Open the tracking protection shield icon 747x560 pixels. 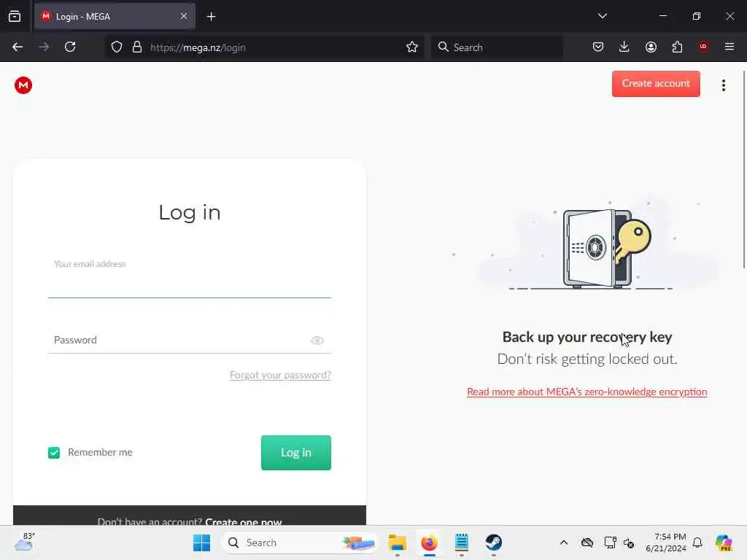click(x=117, y=47)
